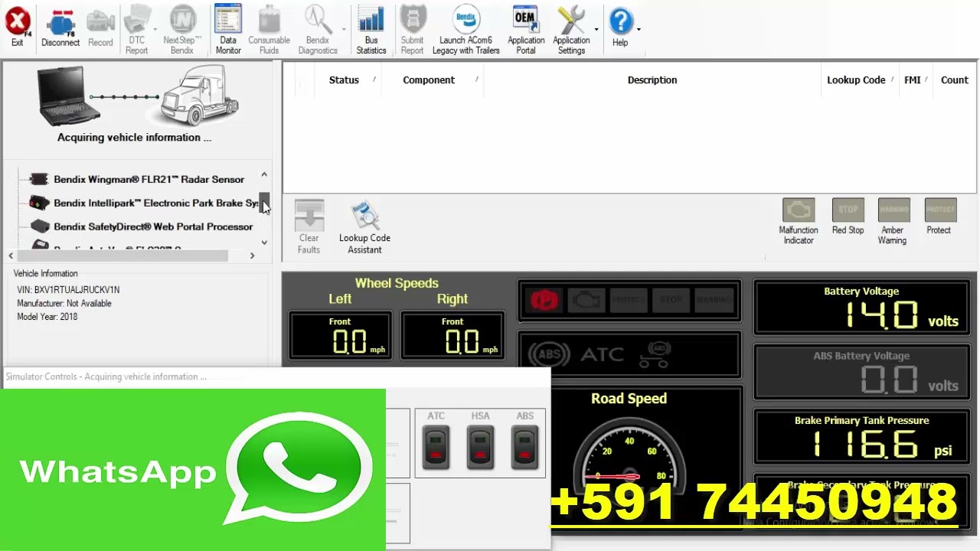Open dropdown arrow beside DTC Report

155,30
